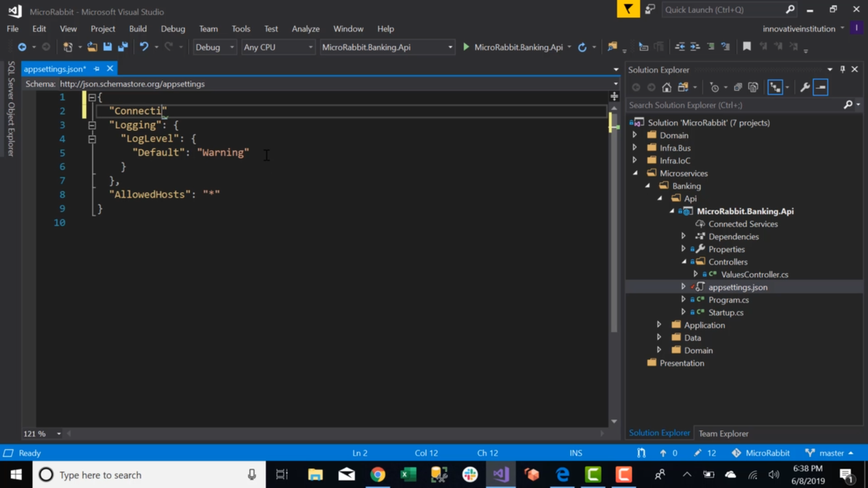Image resolution: width=868 pixels, height=488 pixels.
Task: Expand the Application folder
Action: point(659,325)
